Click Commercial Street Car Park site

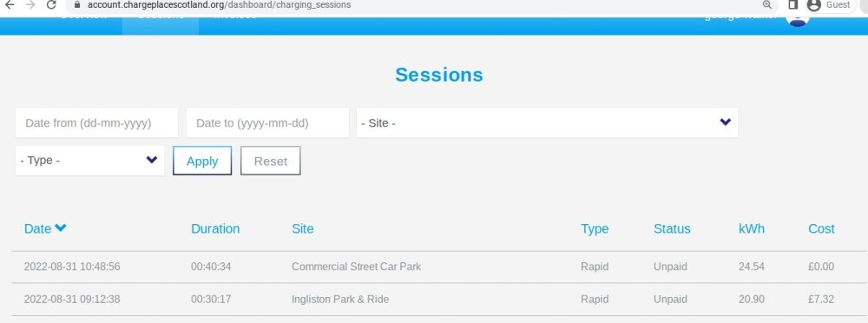356,267
